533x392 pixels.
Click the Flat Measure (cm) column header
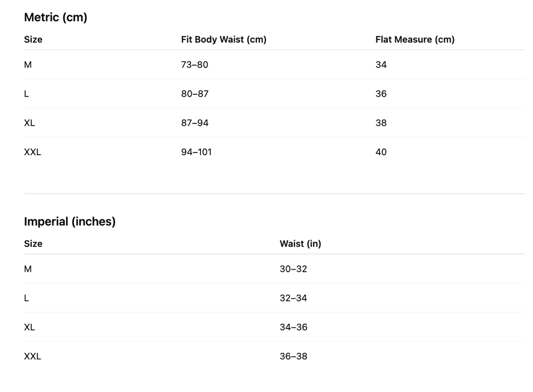(x=414, y=40)
